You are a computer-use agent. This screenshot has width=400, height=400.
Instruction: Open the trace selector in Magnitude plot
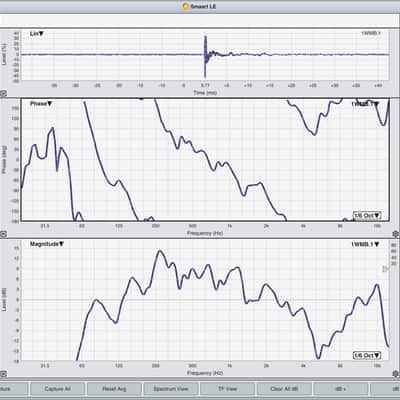coord(365,244)
